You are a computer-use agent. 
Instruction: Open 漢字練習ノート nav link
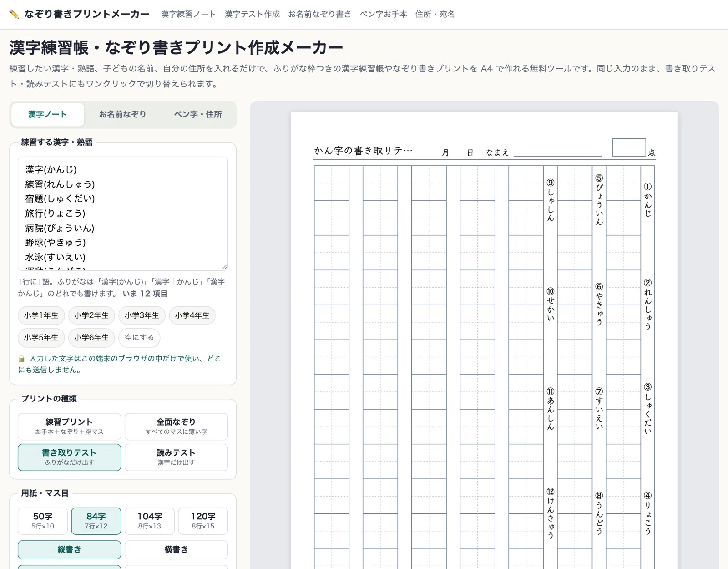click(x=188, y=14)
